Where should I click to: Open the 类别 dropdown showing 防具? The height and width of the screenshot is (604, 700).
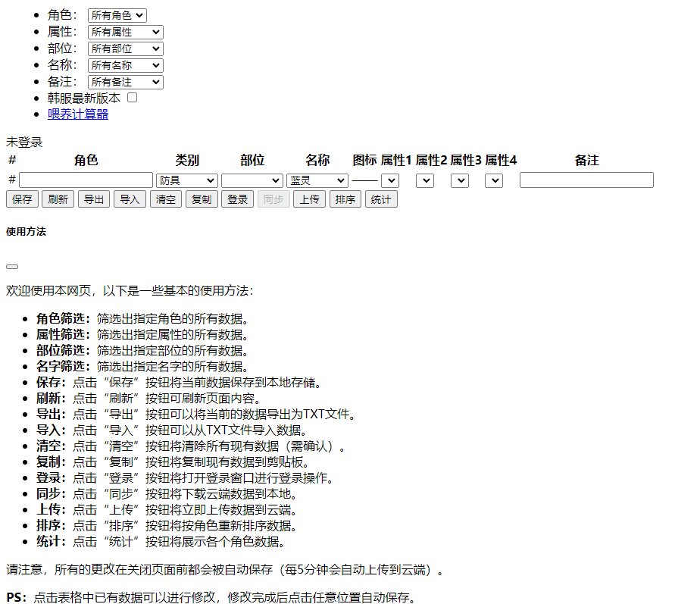click(187, 180)
